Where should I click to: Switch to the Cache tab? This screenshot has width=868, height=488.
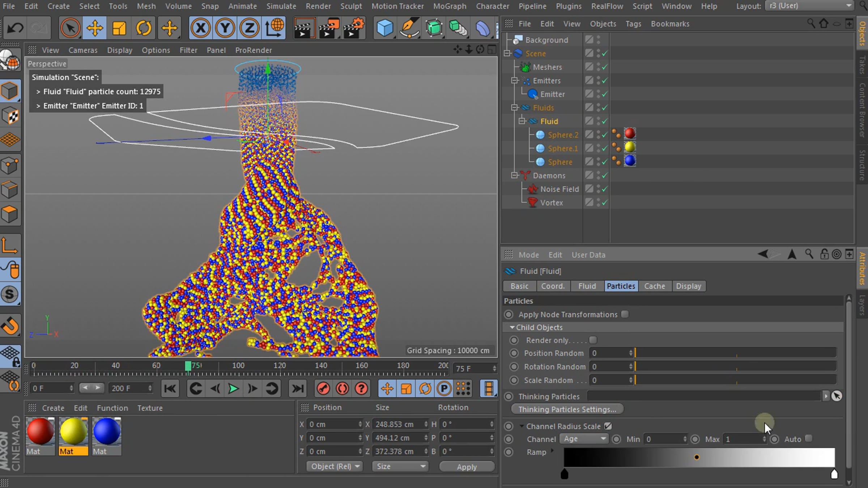click(654, 286)
